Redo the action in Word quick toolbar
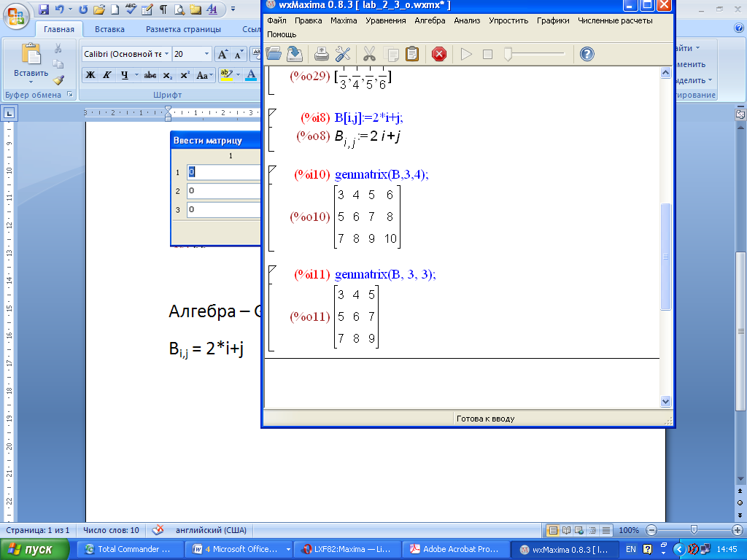747x560 pixels. 83,9
